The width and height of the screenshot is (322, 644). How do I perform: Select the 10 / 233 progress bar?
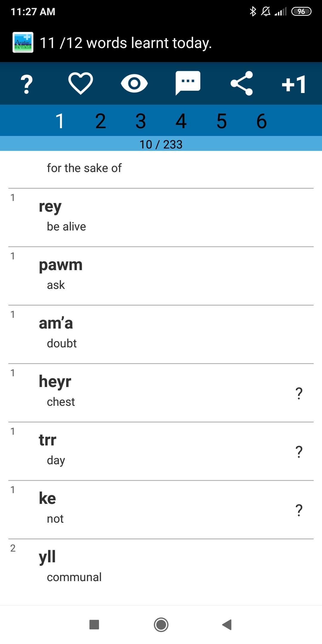point(161,144)
